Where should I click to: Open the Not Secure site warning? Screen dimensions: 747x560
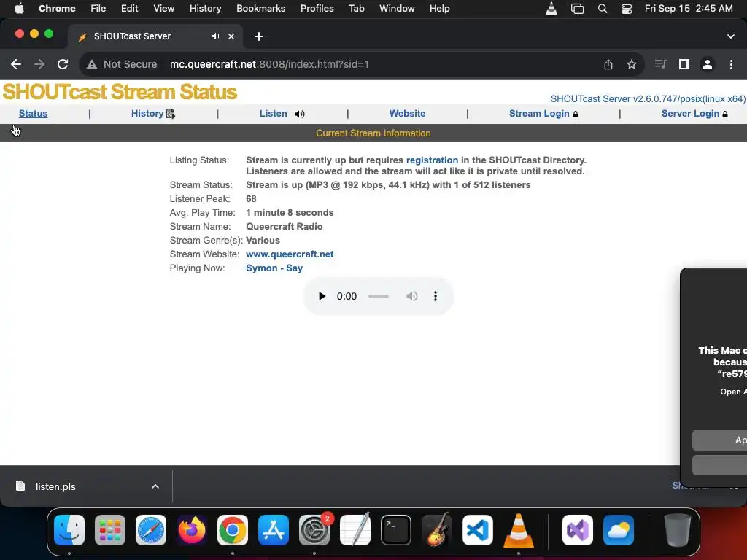[122, 64]
